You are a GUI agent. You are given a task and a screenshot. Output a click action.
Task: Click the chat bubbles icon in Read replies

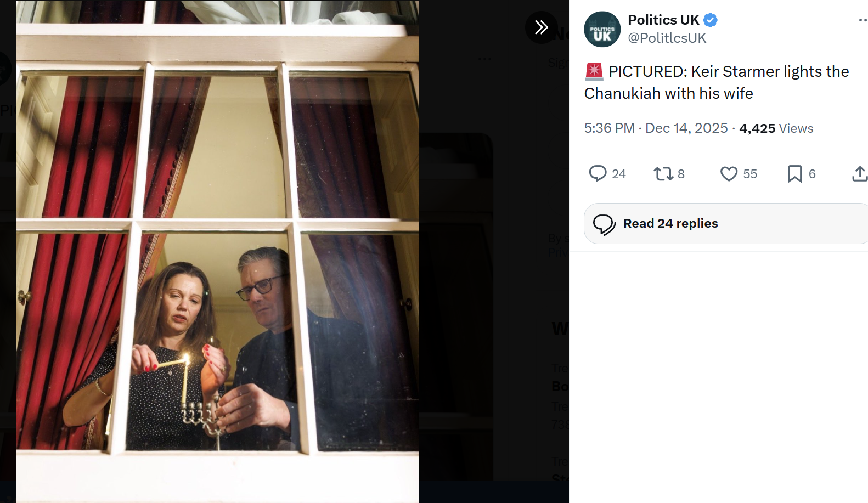click(604, 224)
